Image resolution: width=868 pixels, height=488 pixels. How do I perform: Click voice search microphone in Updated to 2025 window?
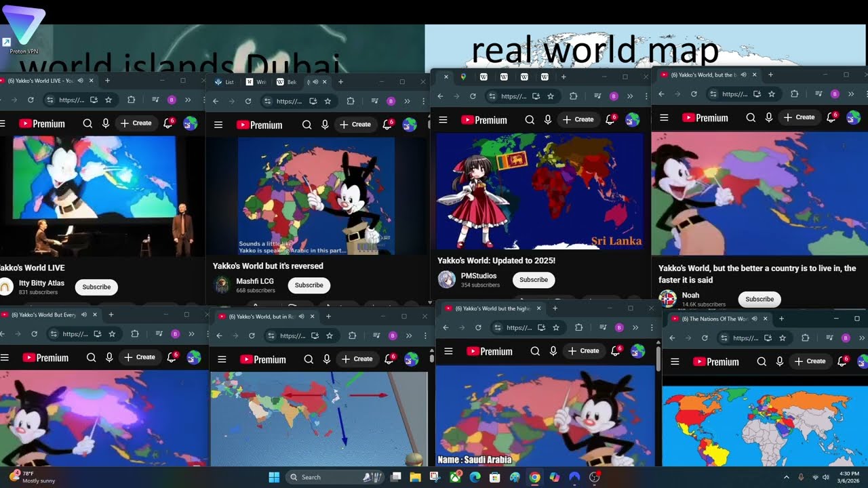tap(548, 120)
